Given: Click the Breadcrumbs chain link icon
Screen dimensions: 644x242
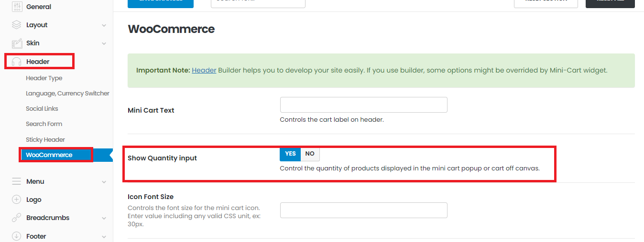Looking at the screenshot, I should tap(17, 218).
